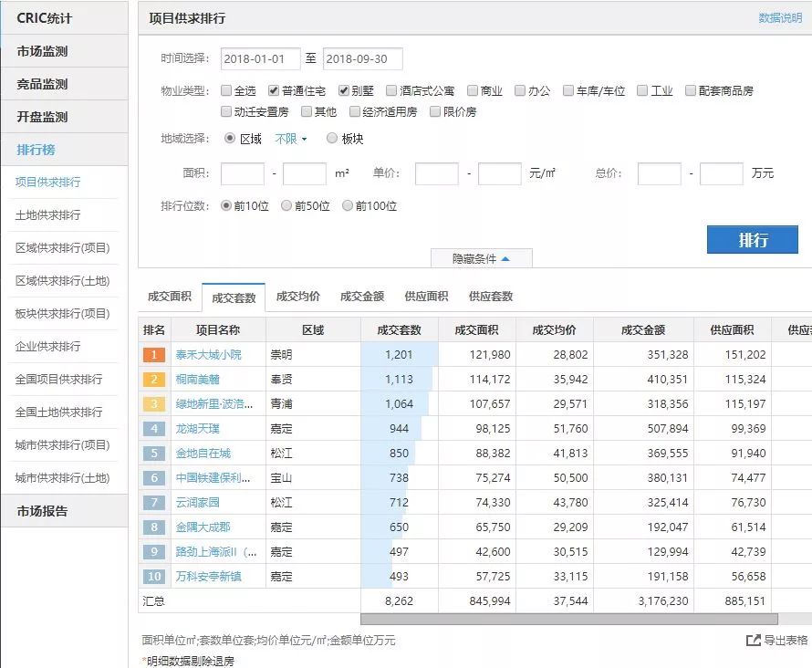The height and width of the screenshot is (668, 812).
Task: Collapse filters with 隐藏条件 arrow
Action: 505,259
